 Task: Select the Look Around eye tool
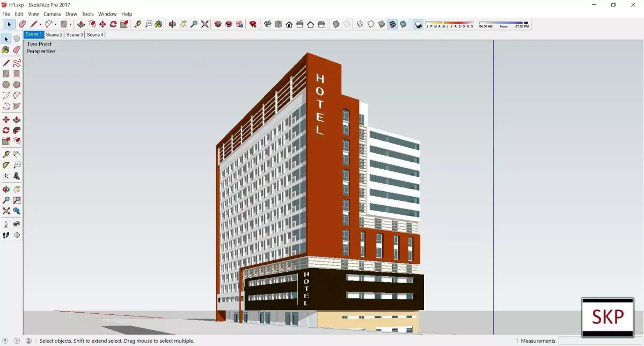17,224
